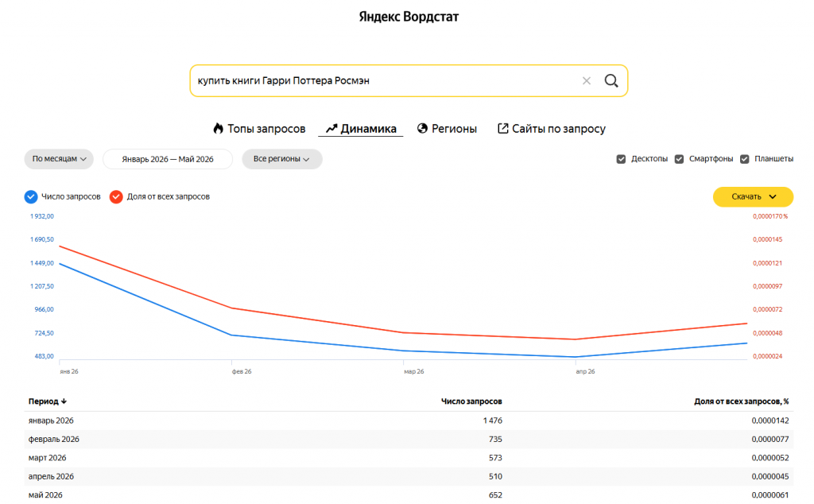Click the magnifying glass search icon
814x504 pixels.
[611, 80]
